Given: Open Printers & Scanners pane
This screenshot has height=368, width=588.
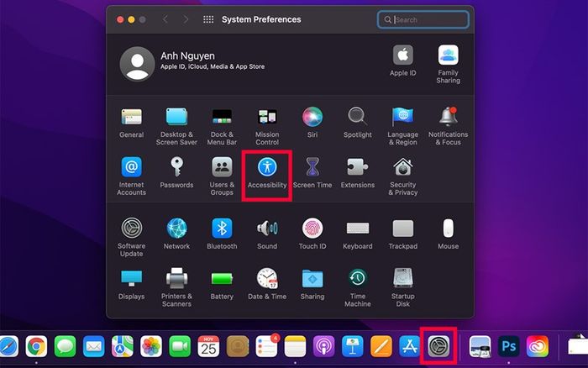Looking at the screenshot, I should point(176,287).
